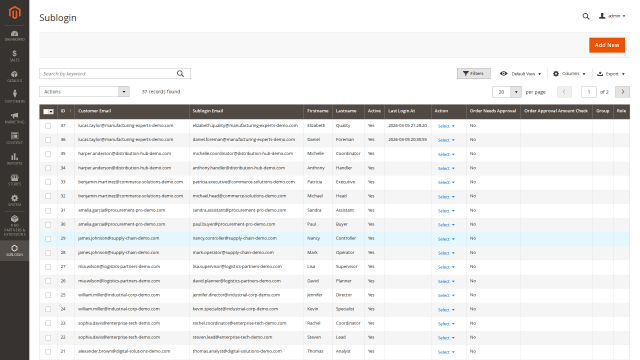Open the Catalog sidebar menu
This screenshot has width=640, height=360.
point(14,76)
